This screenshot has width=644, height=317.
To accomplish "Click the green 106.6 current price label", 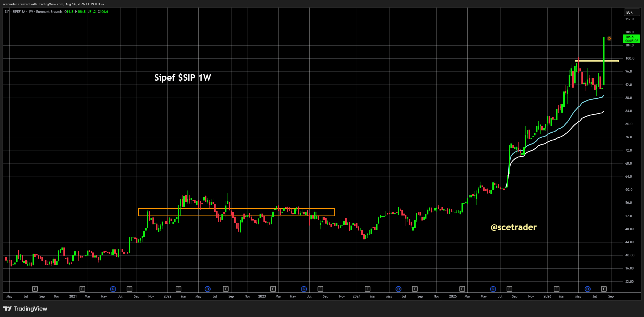I will [x=632, y=39].
